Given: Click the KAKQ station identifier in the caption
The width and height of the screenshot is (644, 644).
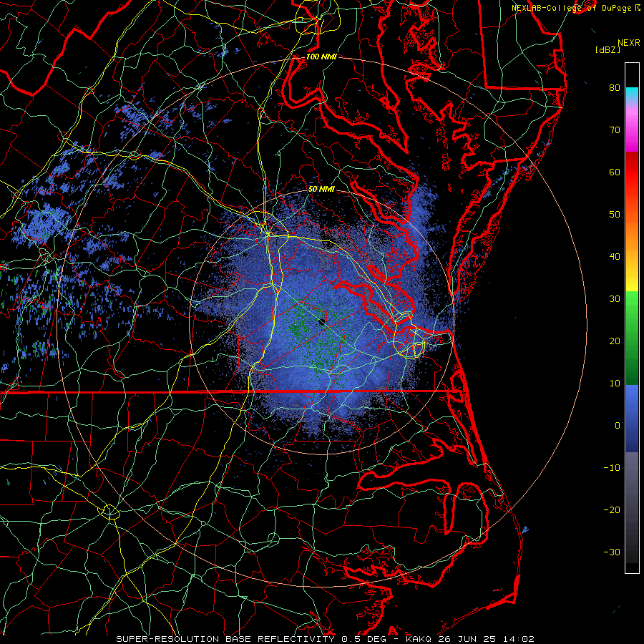Looking at the screenshot, I should click(x=418, y=639).
